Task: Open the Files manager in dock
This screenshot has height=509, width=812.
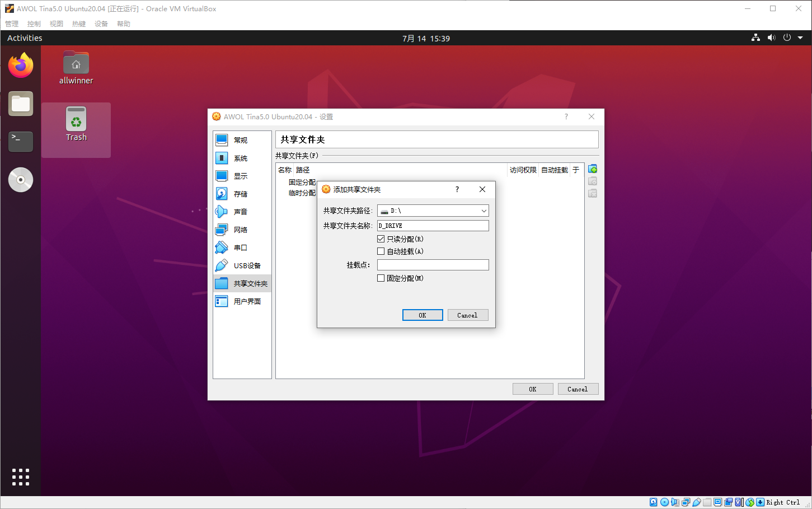Action: [21, 104]
